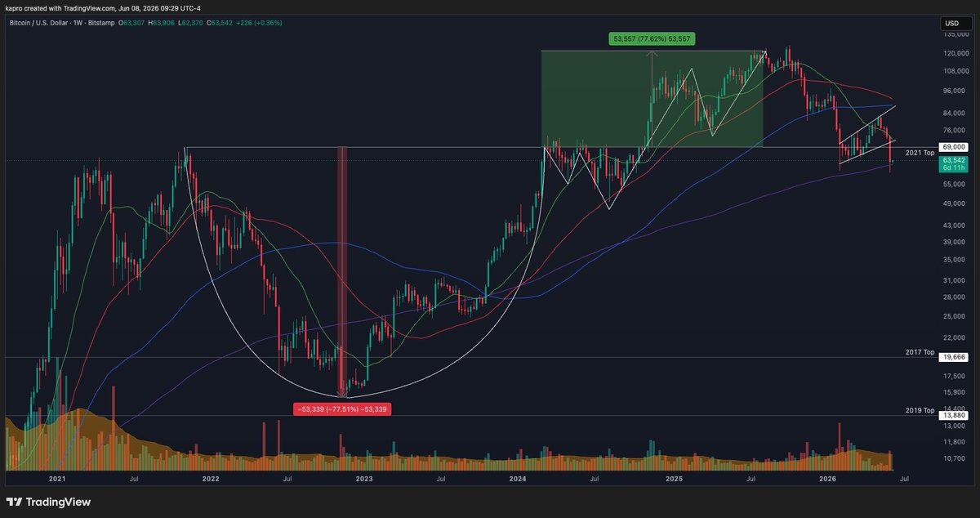
Task: Click the 84,000 price axis tick
Action: point(954,113)
